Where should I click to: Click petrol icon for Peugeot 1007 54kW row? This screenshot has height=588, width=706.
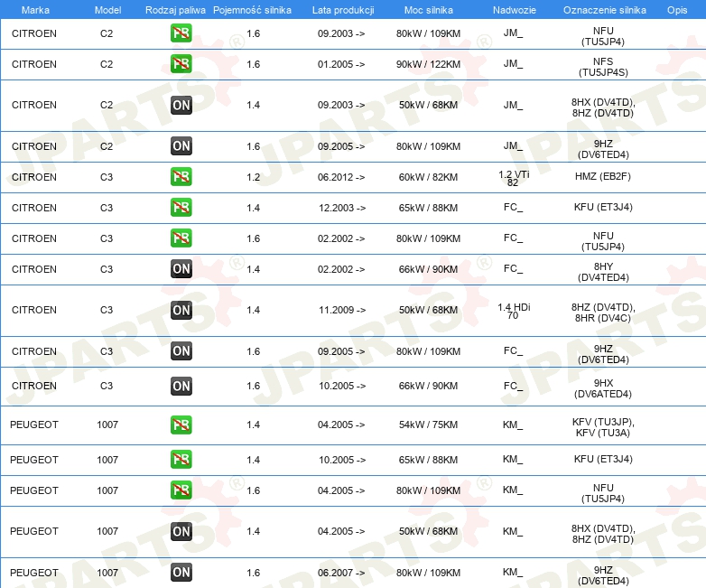coord(181,425)
